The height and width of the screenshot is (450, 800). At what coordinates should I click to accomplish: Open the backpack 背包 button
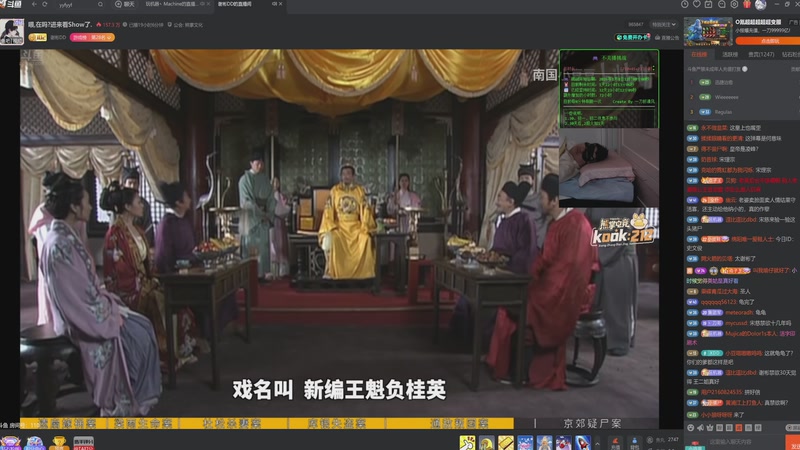(x=634, y=443)
